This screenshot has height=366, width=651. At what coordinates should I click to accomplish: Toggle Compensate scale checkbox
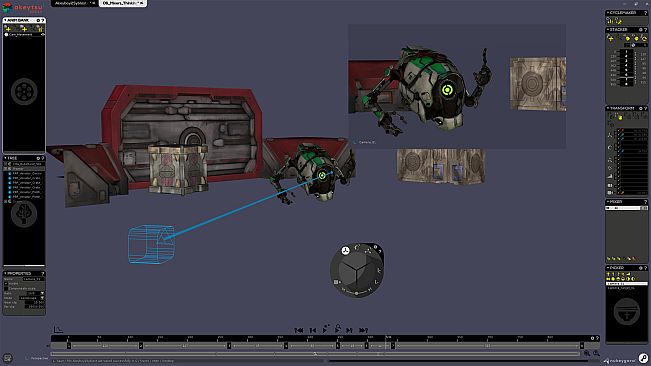coord(6,288)
